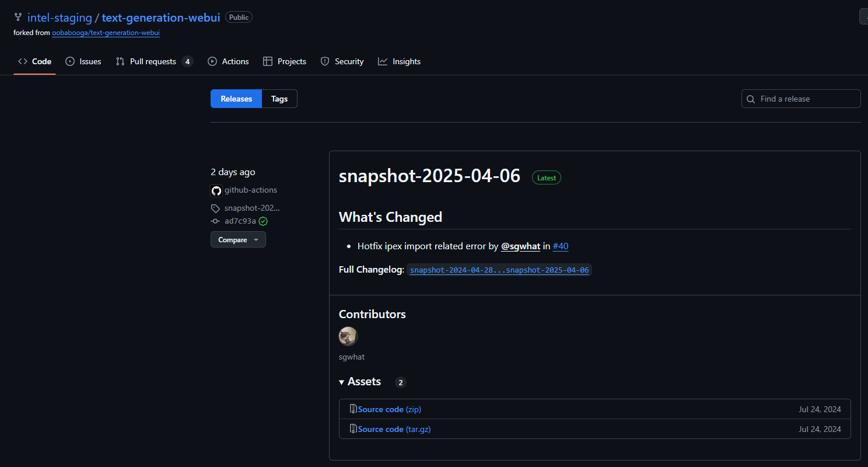This screenshot has width=868, height=467.
Task: Open the snapshot-202... tag link
Action: click(x=252, y=208)
